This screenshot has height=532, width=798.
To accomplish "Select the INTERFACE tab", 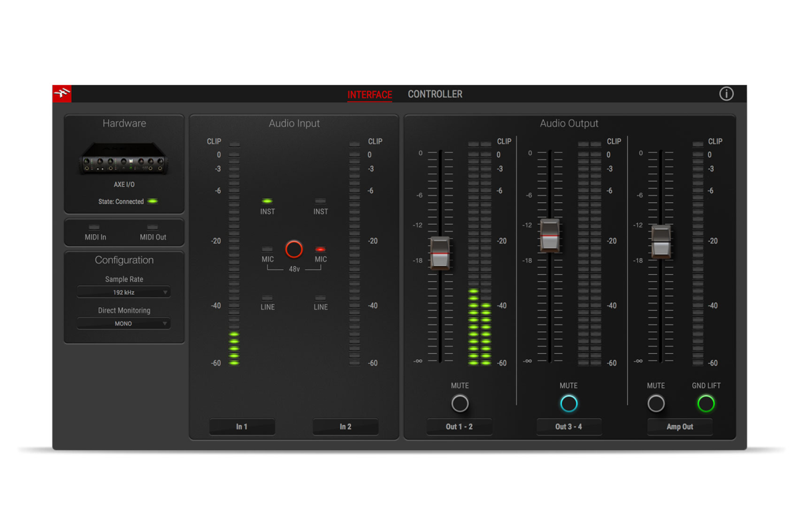I will coord(370,94).
